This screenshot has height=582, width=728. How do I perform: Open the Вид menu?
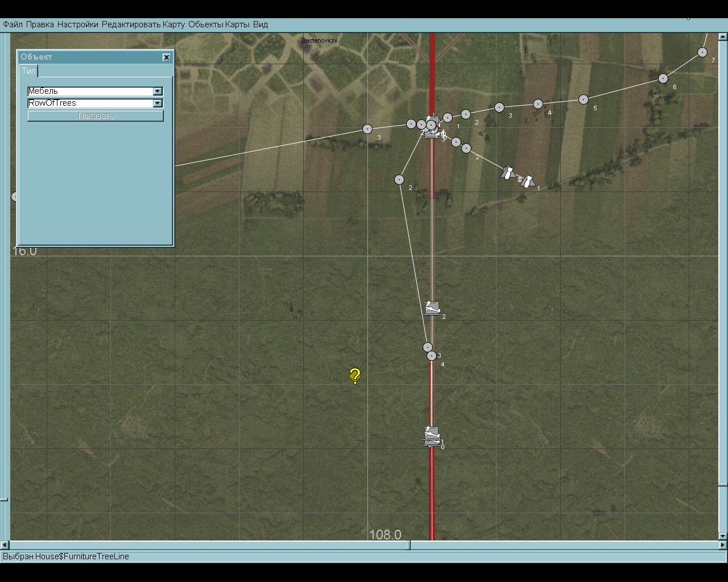coord(260,24)
